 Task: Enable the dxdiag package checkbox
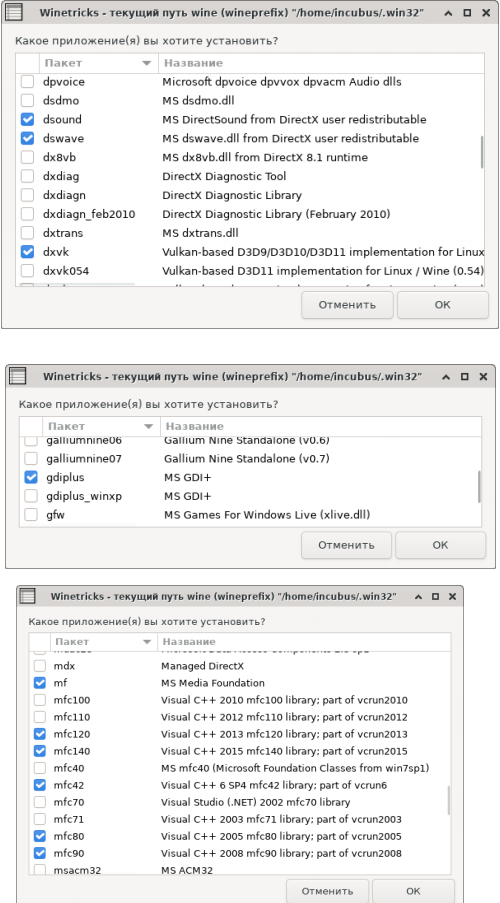coord(27,176)
